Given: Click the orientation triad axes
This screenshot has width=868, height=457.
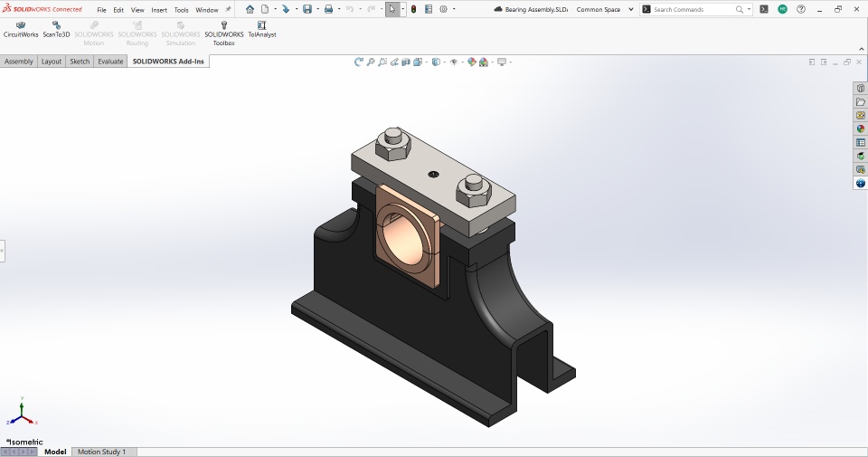Looking at the screenshot, I should point(22,412).
